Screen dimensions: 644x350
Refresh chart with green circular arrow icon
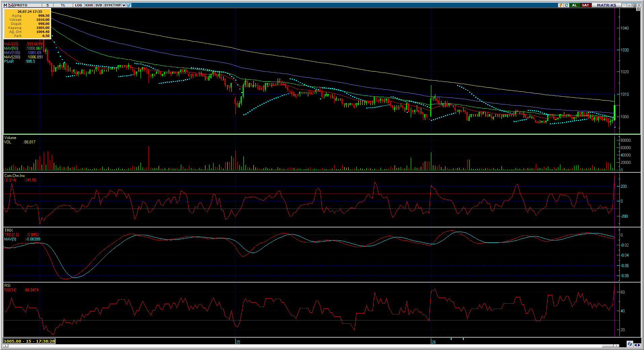566,5
